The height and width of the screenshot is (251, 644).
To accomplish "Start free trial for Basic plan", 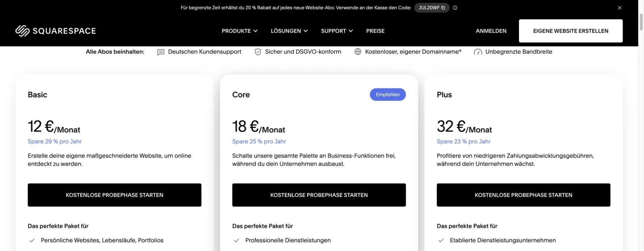I will [114, 195].
